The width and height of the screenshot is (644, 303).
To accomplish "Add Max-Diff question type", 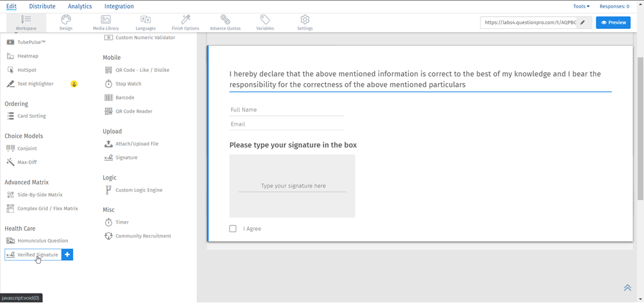I will [22, 163].
